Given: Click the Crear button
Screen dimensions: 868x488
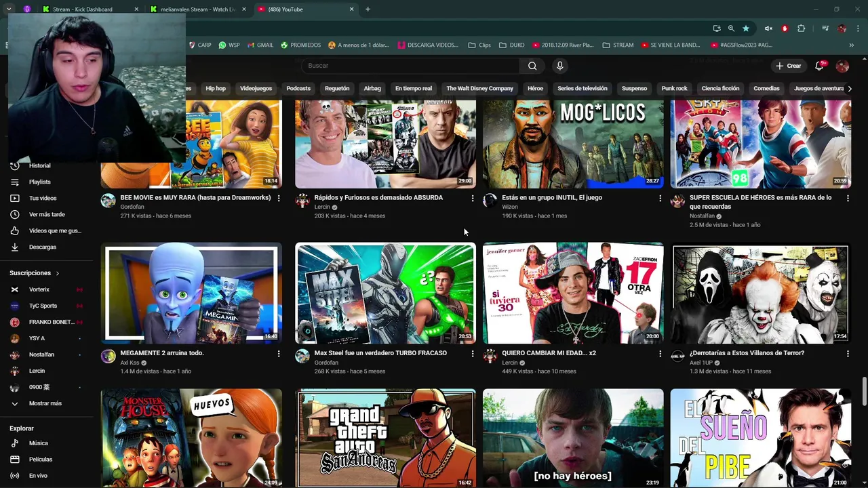Looking at the screenshot, I should coord(788,66).
